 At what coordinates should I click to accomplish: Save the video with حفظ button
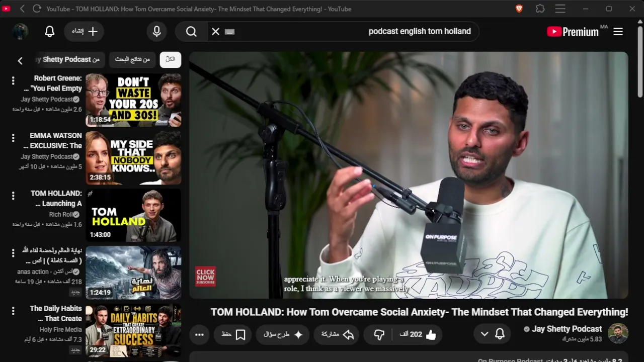tap(233, 334)
